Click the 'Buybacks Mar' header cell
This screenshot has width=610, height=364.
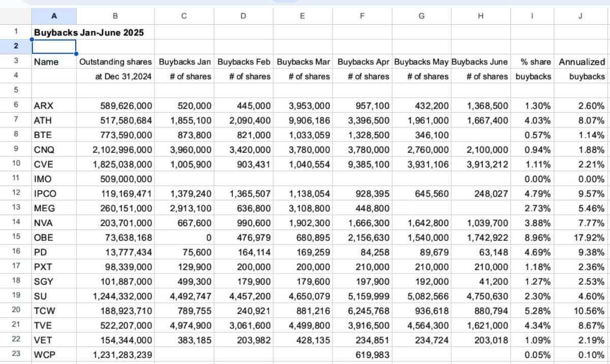(x=302, y=62)
